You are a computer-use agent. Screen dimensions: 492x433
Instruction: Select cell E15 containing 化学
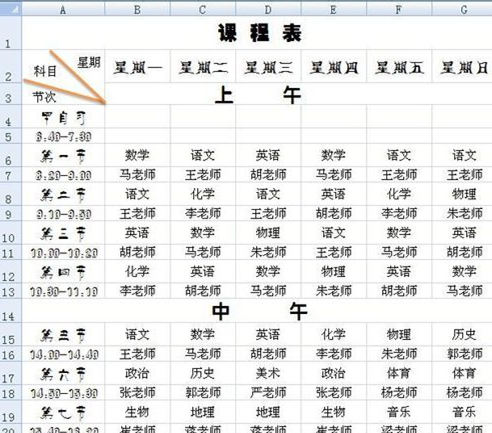tap(333, 334)
